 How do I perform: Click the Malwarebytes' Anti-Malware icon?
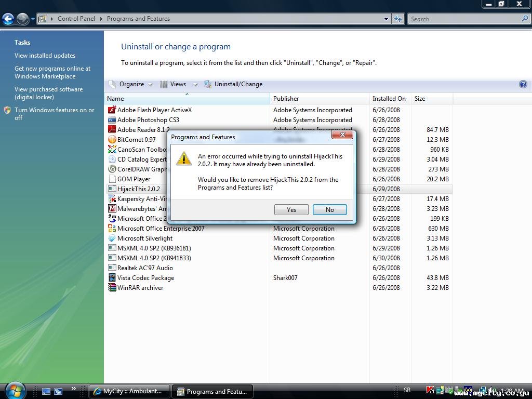[x=112, y=209]
